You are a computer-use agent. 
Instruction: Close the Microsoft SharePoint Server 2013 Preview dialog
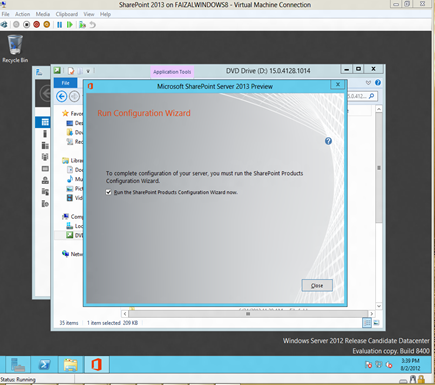point(338,85)
